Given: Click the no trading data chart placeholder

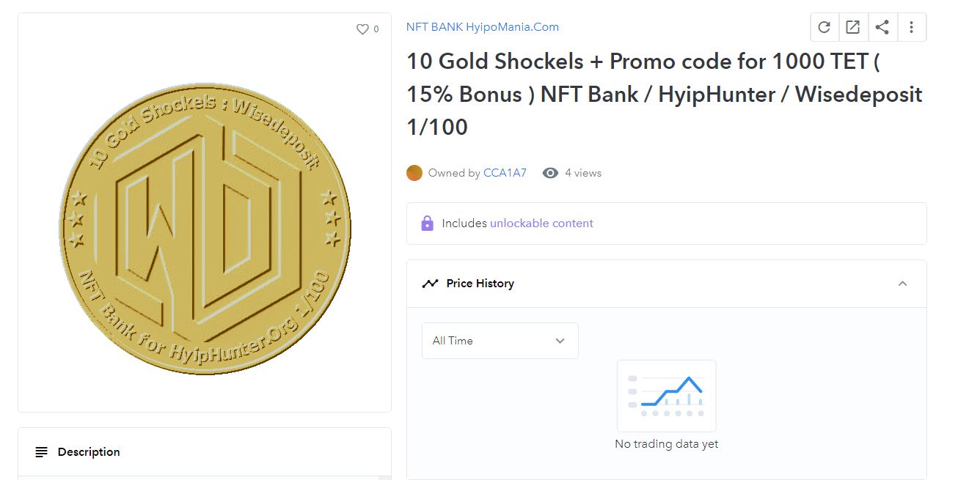Looking at the screenshot, I should 666,396.
